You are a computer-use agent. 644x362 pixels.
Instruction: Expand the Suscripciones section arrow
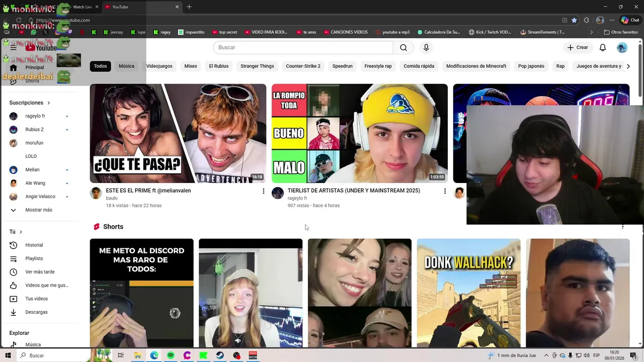(49, 103)
